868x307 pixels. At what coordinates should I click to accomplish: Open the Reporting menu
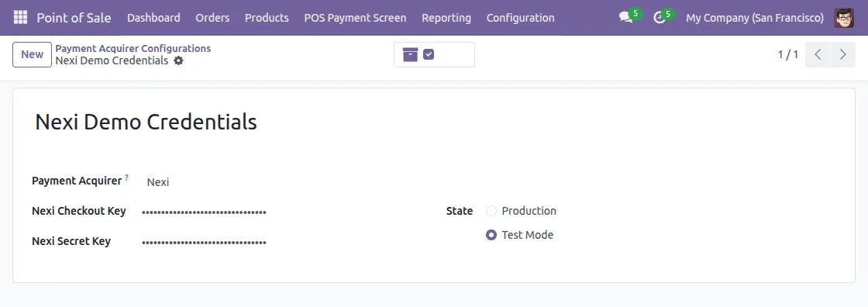pos(446,18)
